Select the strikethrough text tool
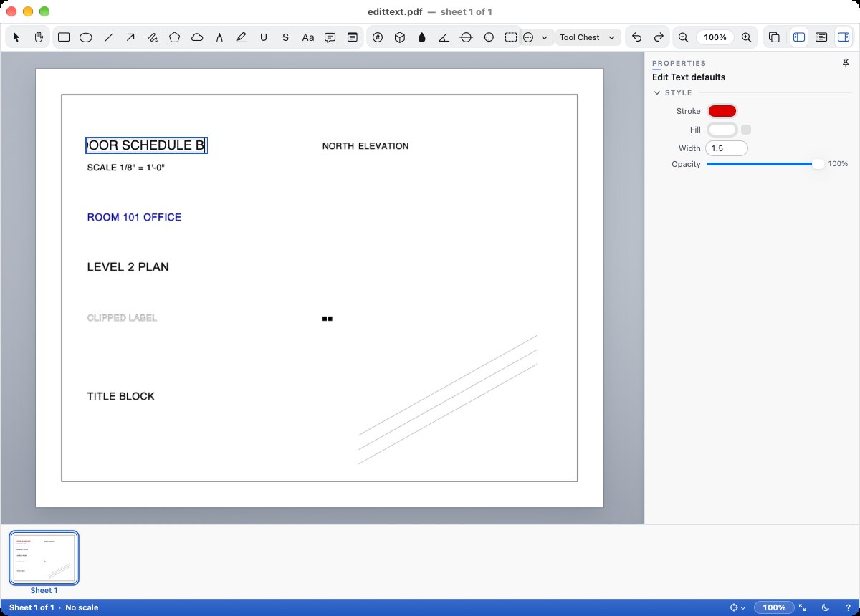Image resolution: width=860 pixels, height=616 pixels. [285, 37]
